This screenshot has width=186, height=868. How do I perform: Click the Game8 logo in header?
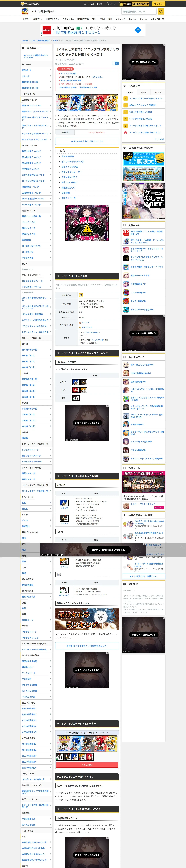(x=30, y=4)
